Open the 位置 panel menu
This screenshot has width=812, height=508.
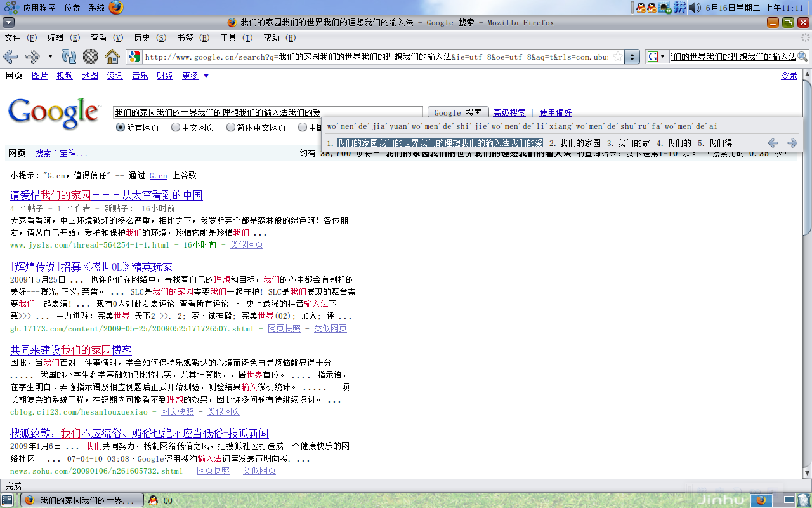point(72,8)
